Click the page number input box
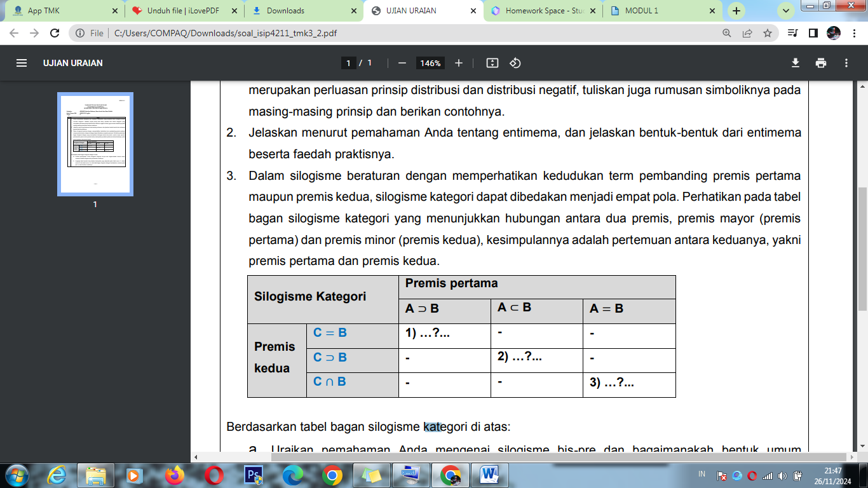Image resolution: width=868 pixels, height=488 pixels. click(x=348, y=63)
